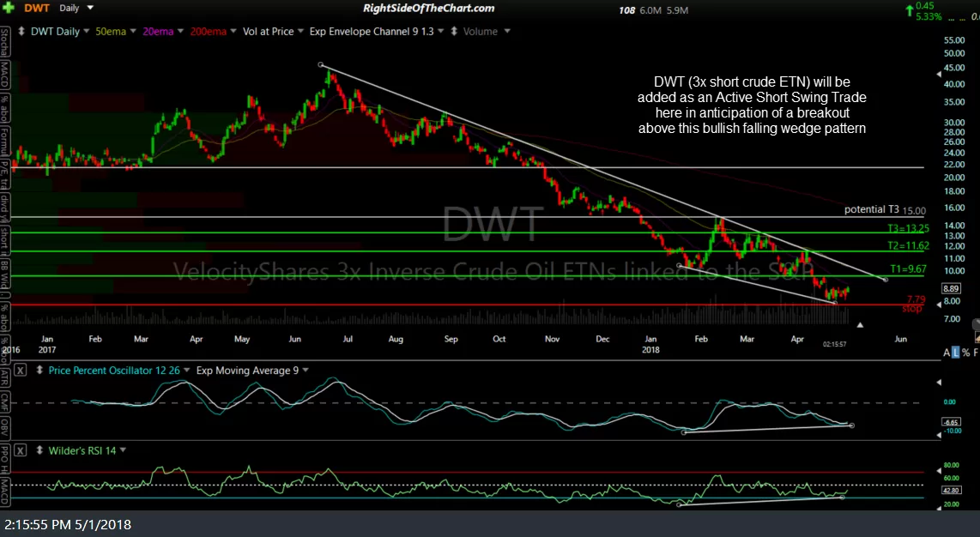980x537 pixels.
Task: Expand the 20ema dropdown arrow
Action: [x=180, y=31]
